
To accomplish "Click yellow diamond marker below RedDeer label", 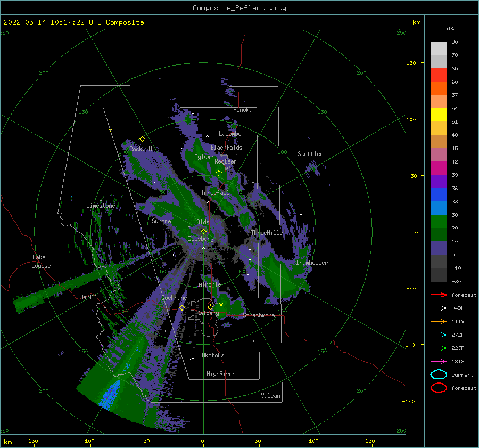I will (219, 173).
